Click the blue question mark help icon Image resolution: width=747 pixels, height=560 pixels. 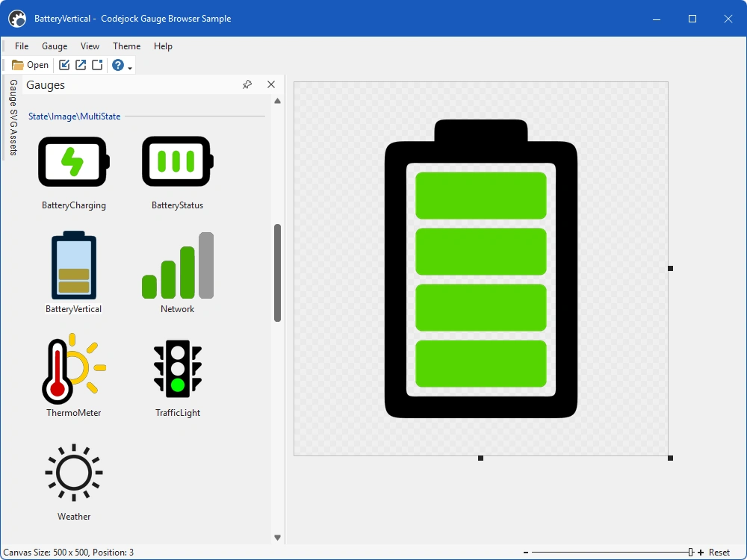[118, 65]
